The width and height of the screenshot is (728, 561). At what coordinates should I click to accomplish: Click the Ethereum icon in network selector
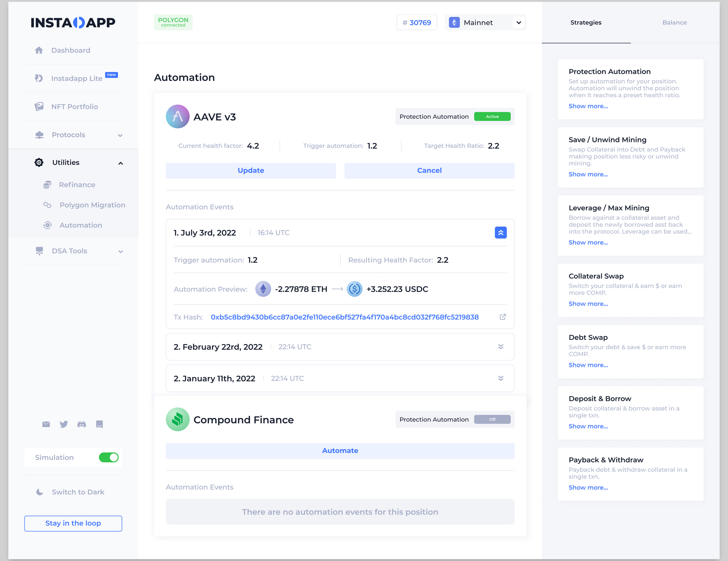tap(454, 23)
